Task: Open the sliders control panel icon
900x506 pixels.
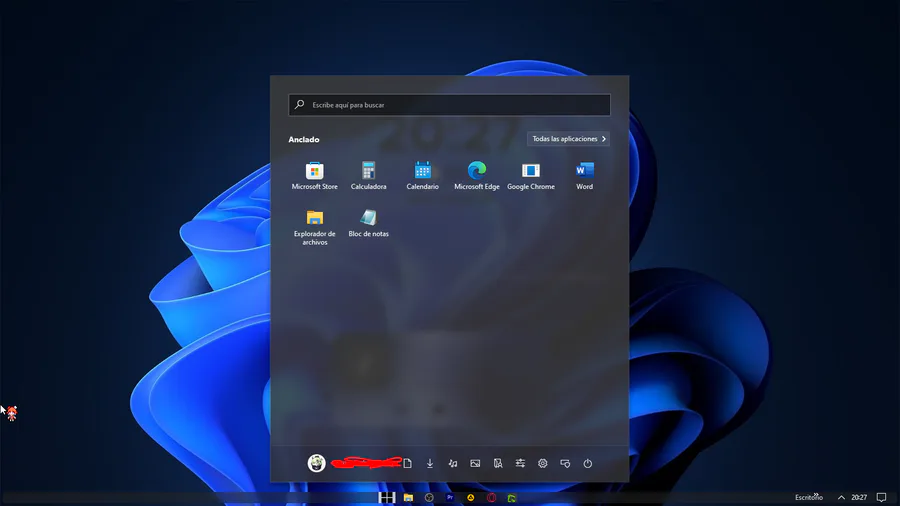Action: point(520,463)
